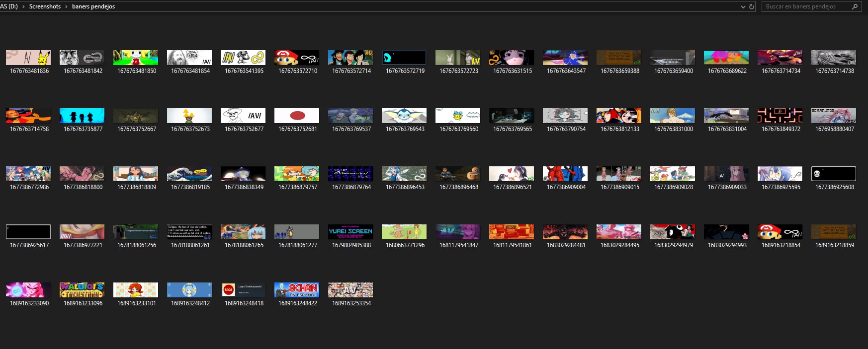Select the SAGE banner thumbnail 1689163248418
This screenshot has height=349, width=868.
[243, 290]
